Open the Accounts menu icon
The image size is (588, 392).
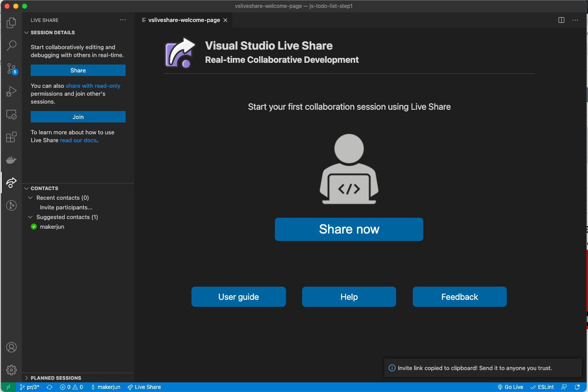tap(11, 347)
